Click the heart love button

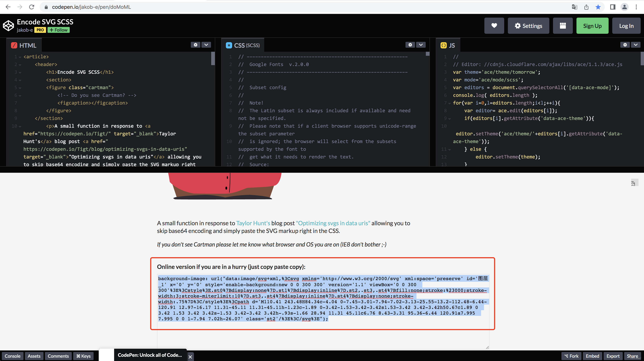tap(494, 26)
